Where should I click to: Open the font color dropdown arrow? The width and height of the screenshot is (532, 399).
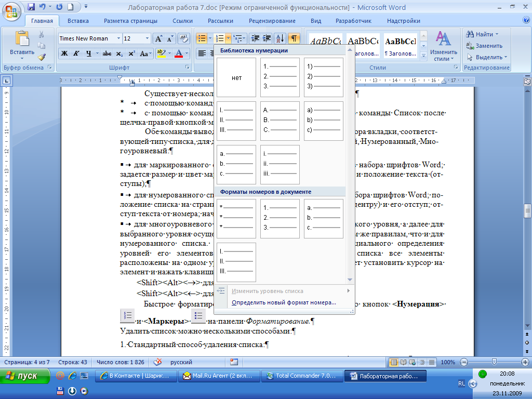click(x=187, y=54)
